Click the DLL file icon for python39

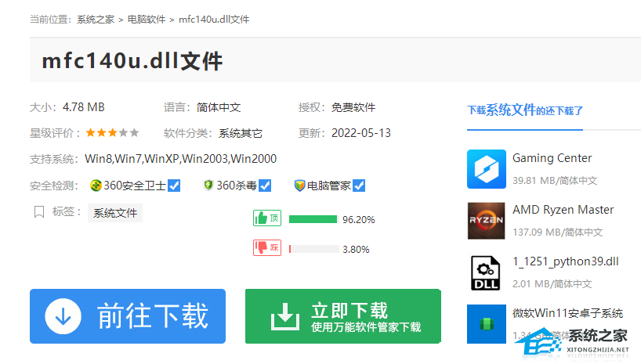point(487,272)
